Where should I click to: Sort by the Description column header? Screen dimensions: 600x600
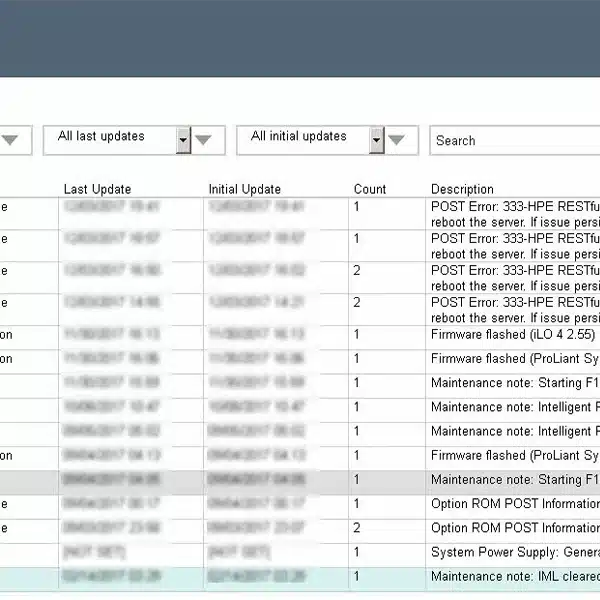coord(462,189)
